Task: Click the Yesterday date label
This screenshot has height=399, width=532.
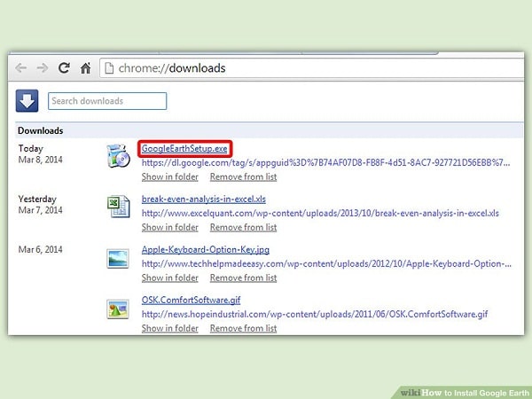Action: [x=37, y=199]
